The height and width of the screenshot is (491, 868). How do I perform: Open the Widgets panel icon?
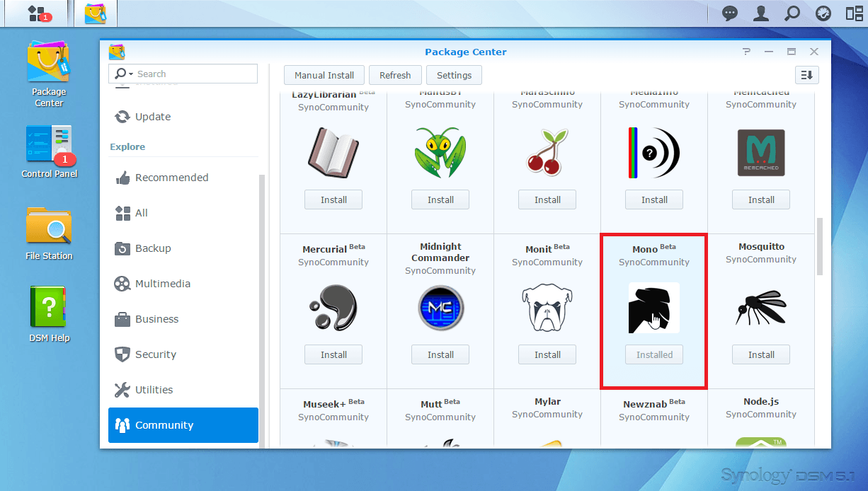coord(855,13)
